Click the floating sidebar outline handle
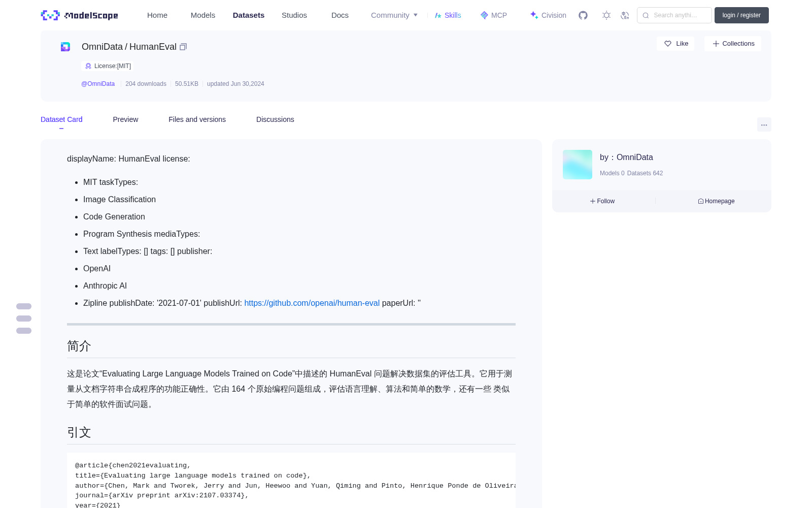The image size is (812, 508). tap(24, 319)
